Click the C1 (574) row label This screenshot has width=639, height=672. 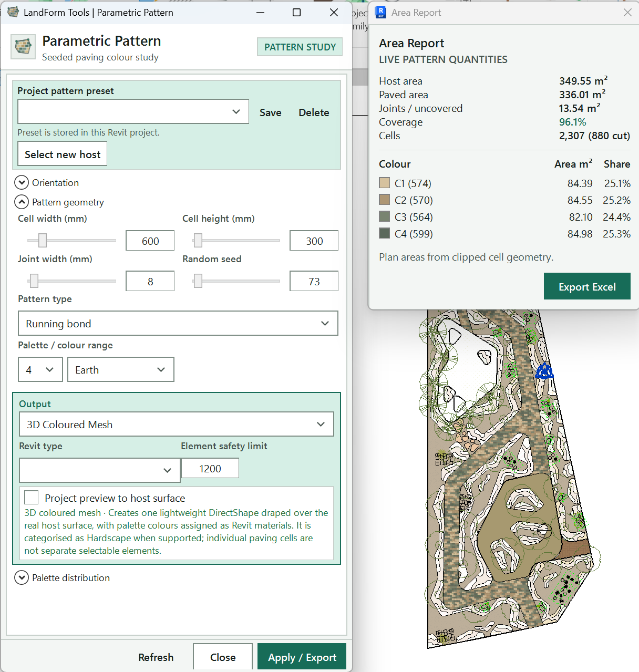(413, 183)
